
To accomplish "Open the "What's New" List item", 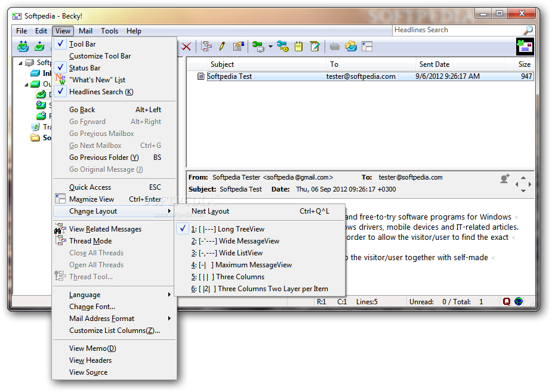I will coord(115,80).
